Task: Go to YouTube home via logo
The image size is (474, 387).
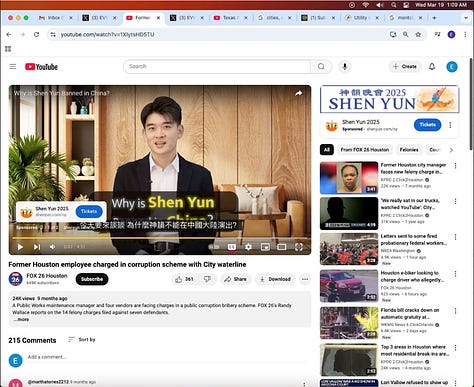Action: tap(41, 67)
